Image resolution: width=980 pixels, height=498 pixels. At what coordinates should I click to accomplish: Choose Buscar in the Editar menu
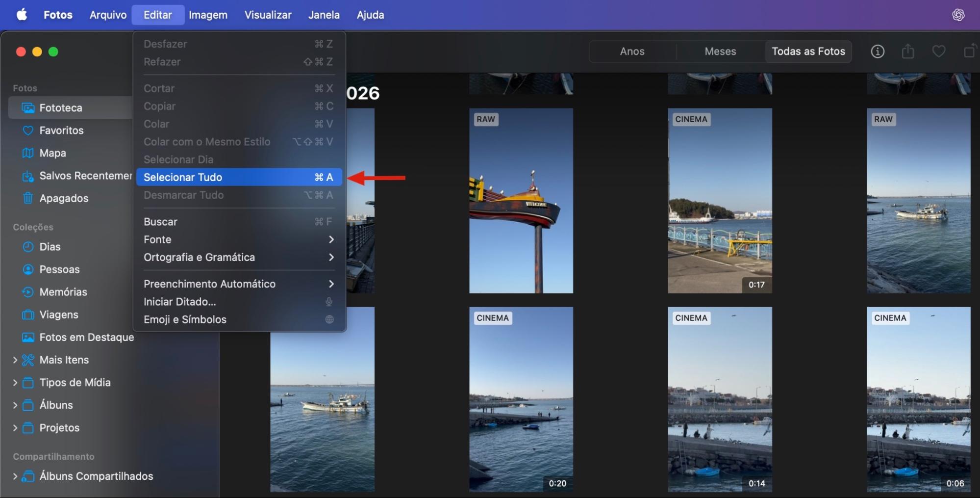tap(239, 222)
